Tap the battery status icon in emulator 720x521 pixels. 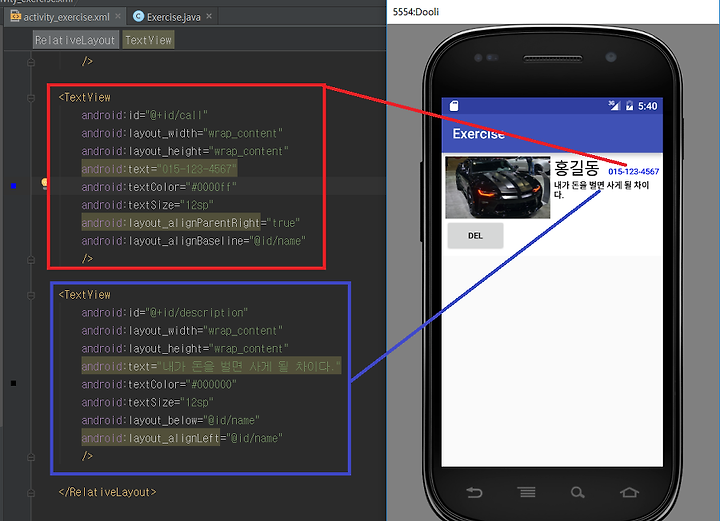click(x=629, y=106)
